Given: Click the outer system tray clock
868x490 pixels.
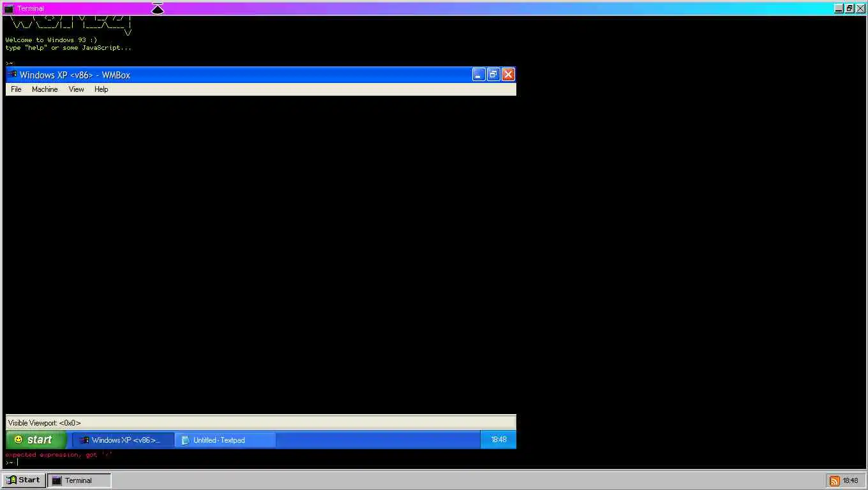Looking at the screenshot, I should point(850,481).
